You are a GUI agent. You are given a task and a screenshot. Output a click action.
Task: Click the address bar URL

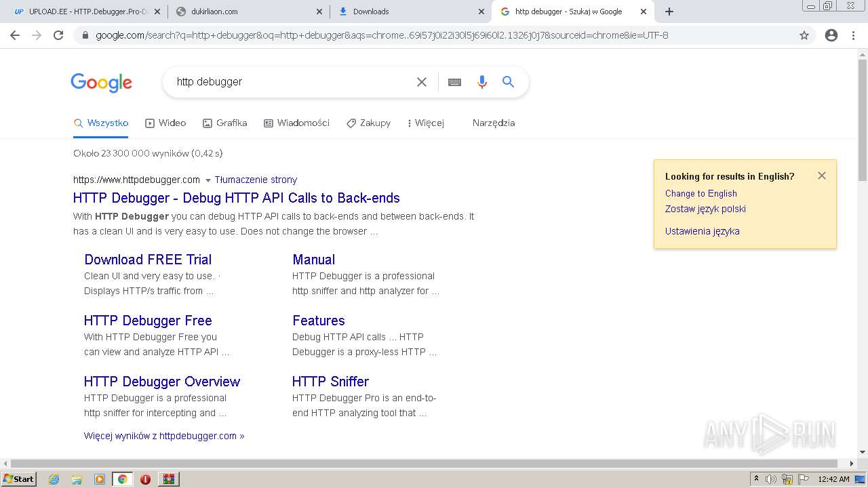382,35
